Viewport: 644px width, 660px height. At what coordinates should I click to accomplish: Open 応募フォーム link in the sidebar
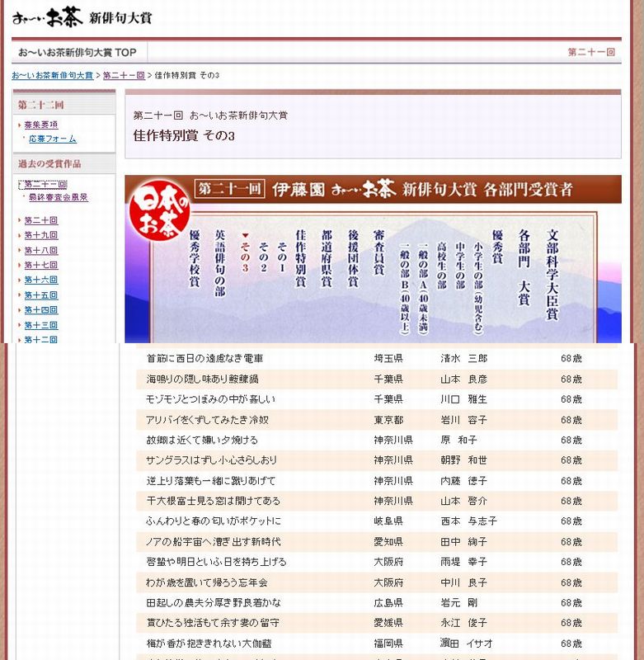(x=53, y=139)
